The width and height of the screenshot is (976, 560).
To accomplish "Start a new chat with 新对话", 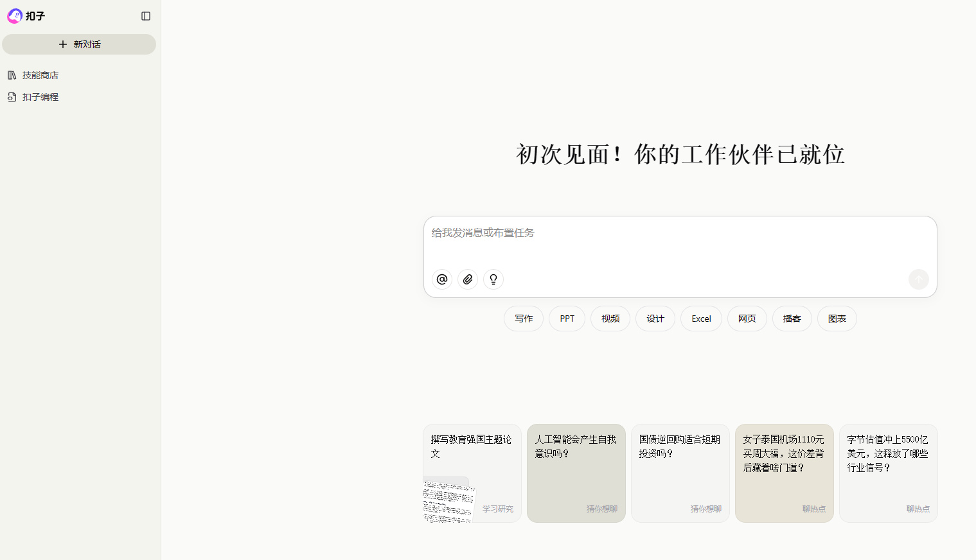I will pos(79,44).
